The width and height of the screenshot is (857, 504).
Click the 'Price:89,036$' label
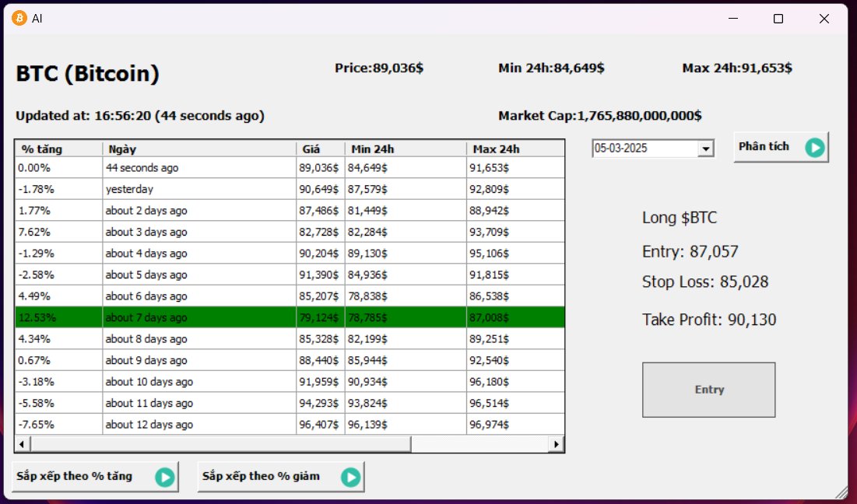point(379,68)
